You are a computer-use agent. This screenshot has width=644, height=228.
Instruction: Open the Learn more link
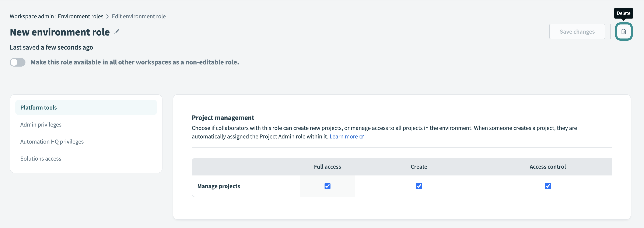[344, 137]
